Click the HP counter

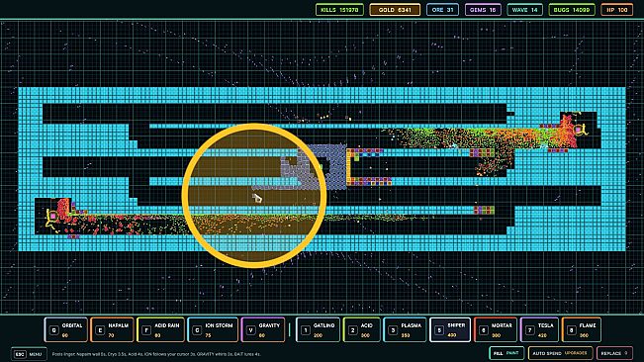[617, 10]
